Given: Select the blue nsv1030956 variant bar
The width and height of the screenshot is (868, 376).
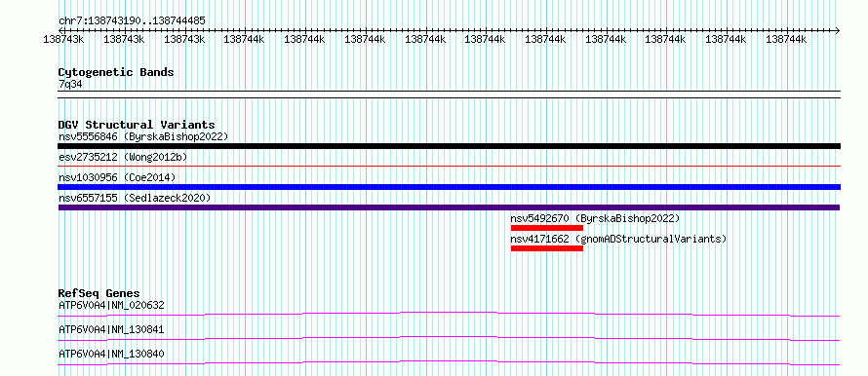Looking at the screenshot, I should (449, 187).
